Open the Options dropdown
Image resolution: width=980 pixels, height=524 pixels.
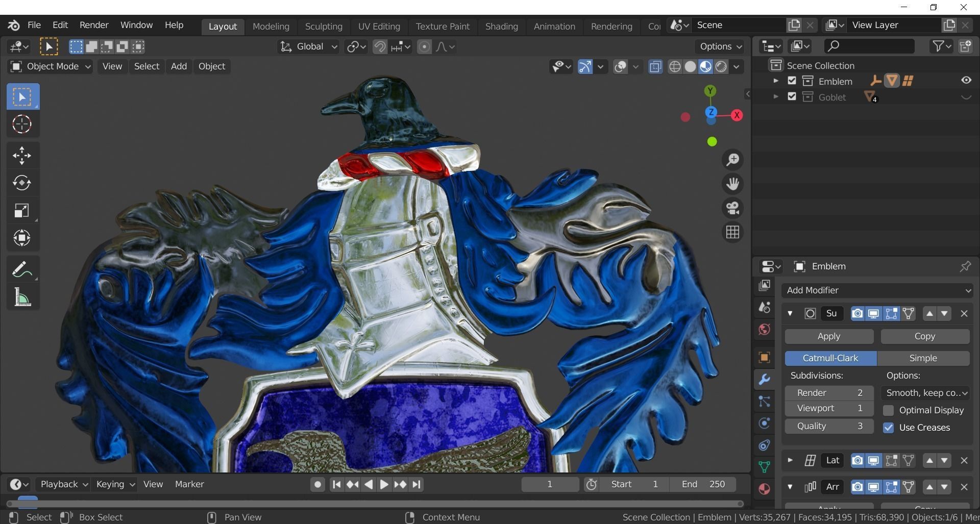(720, 46)
